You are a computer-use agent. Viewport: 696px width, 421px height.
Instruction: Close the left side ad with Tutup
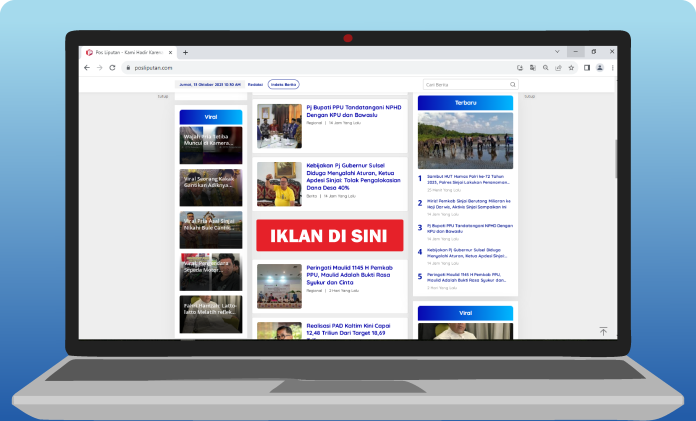click(163, 96)
